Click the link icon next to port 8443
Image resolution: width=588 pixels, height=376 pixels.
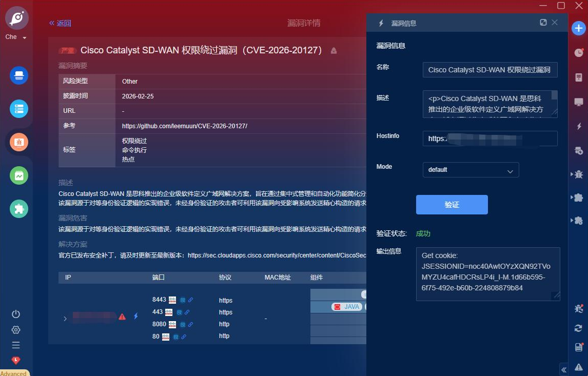190,300
